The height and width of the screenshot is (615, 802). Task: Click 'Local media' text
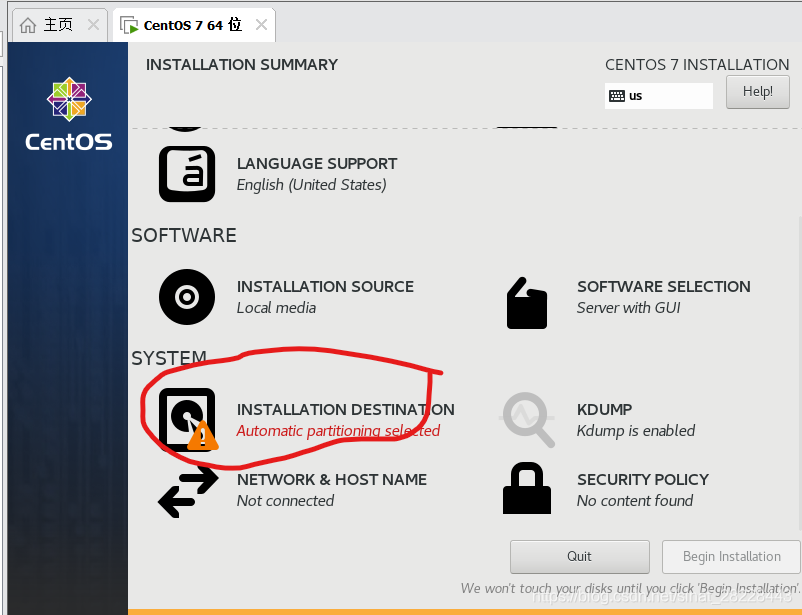point(276,308)
